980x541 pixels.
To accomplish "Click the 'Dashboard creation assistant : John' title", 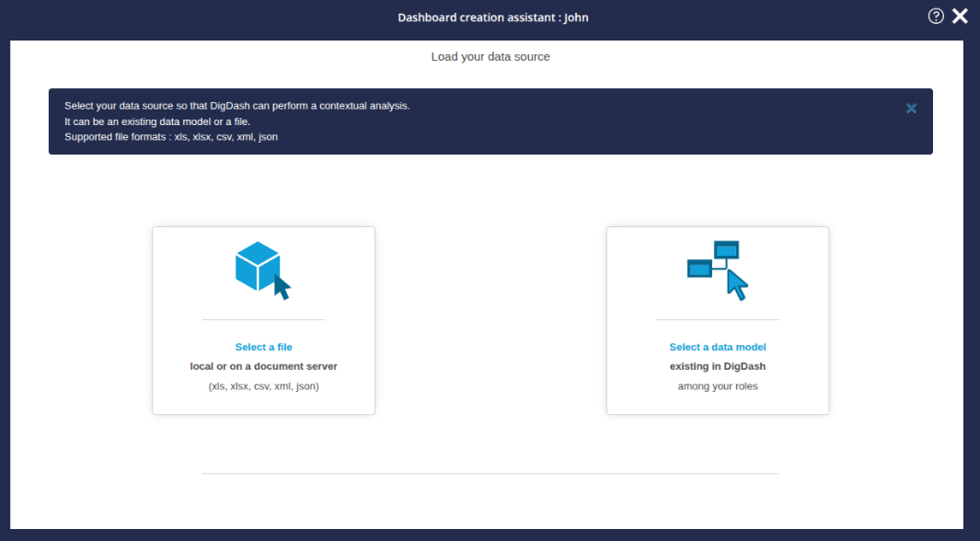I will (x=492, y=17).
